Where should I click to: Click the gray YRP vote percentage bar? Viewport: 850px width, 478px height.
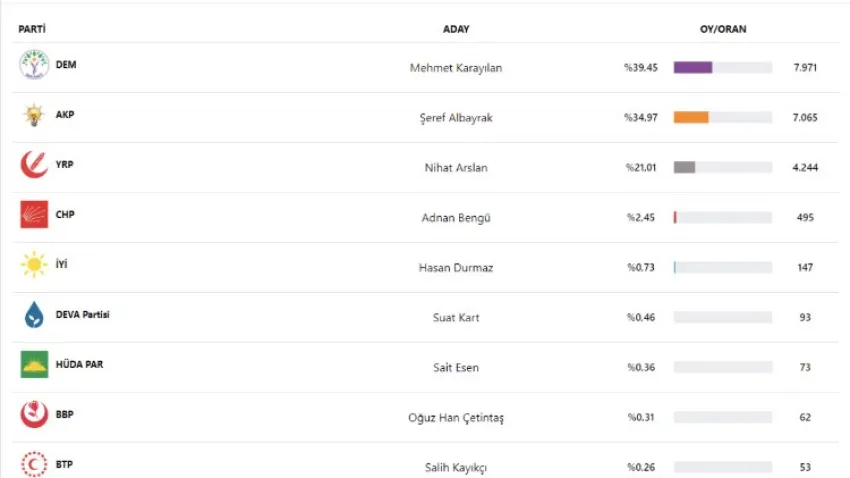[685, 168]
